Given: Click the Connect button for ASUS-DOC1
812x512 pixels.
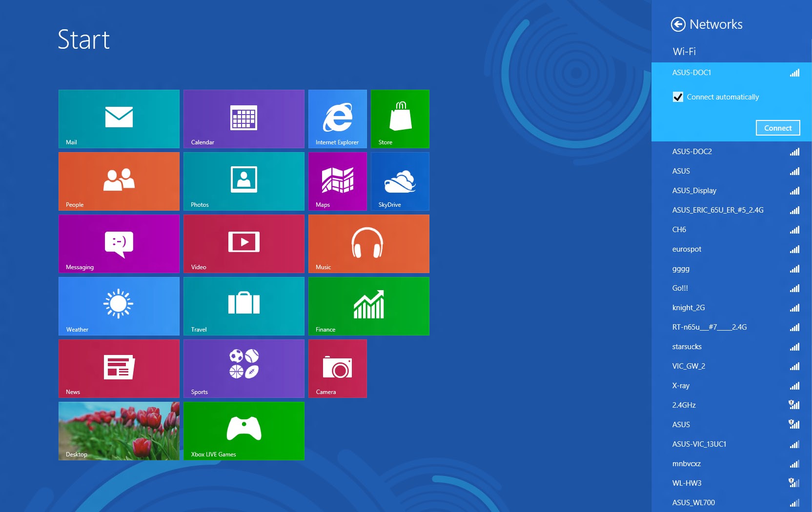Looking at the screenshot, I should pyautogui.click(x=778, y=128).
